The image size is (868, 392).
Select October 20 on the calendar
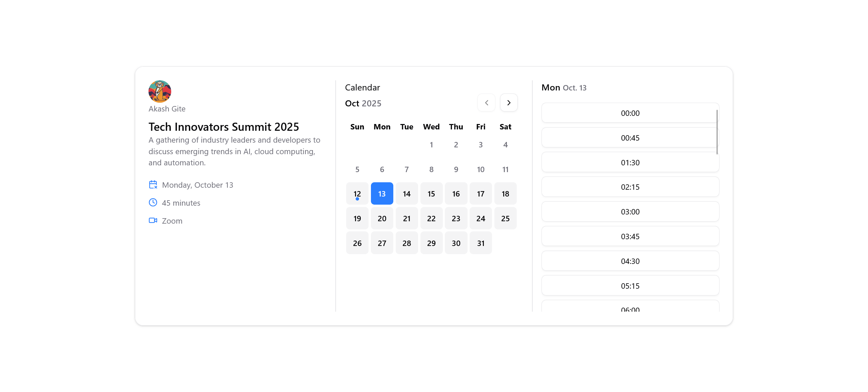(x=382, y=218)
